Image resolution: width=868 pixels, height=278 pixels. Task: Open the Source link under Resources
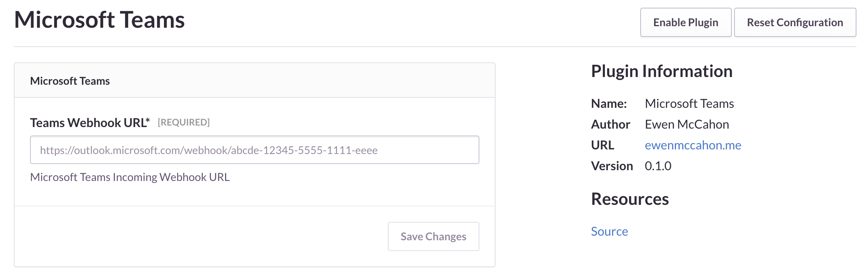tap(609, 231)
